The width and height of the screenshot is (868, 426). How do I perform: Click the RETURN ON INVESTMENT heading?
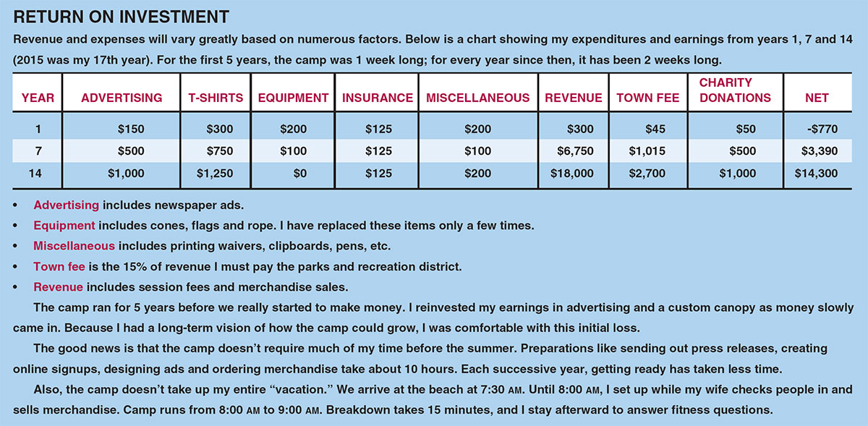[x=122, y=17]
